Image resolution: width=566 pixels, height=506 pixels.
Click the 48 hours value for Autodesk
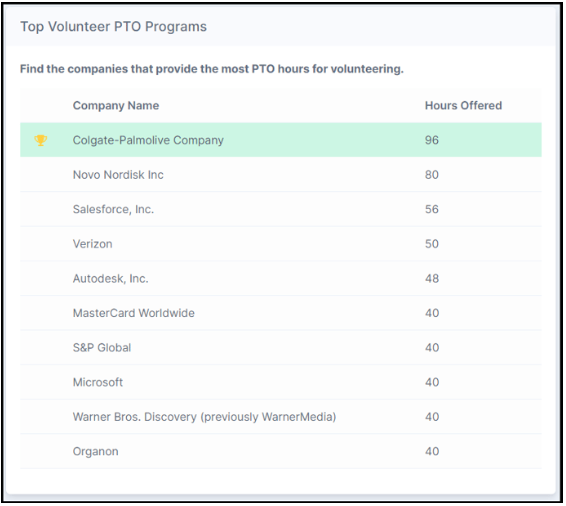pyautogui.click(x=432, y=279)
